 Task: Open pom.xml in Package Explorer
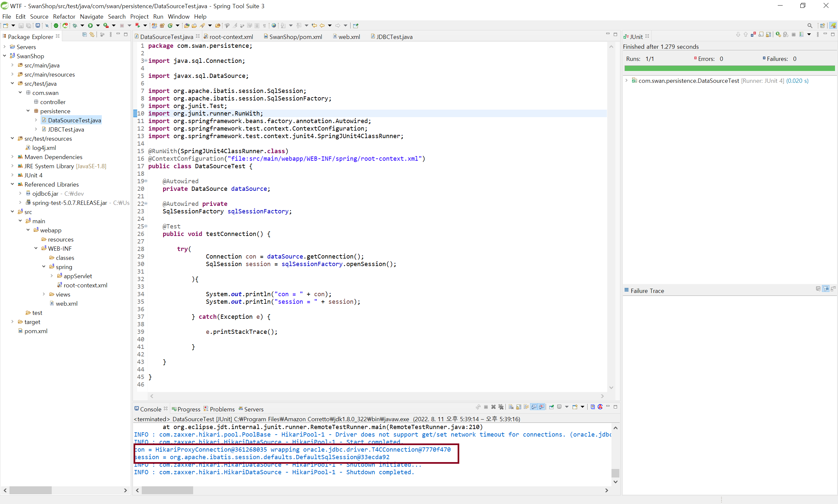coord(36,331)
